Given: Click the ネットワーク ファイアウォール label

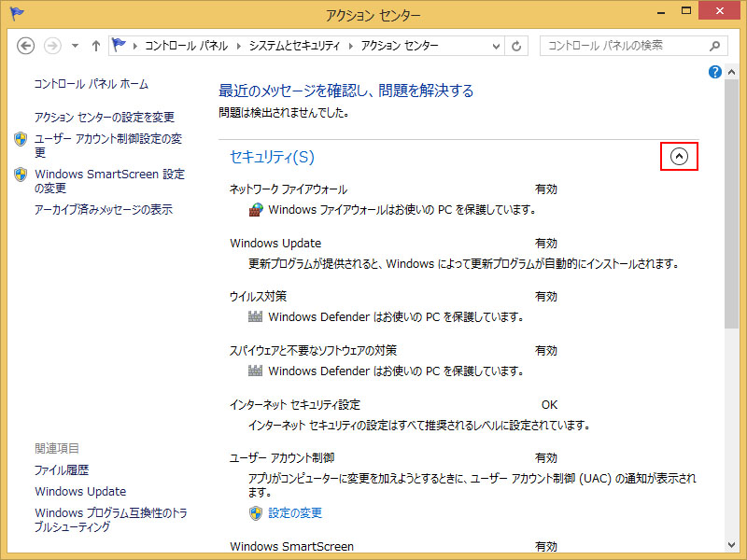Looking at the screenshot, I should coord(289,189).
